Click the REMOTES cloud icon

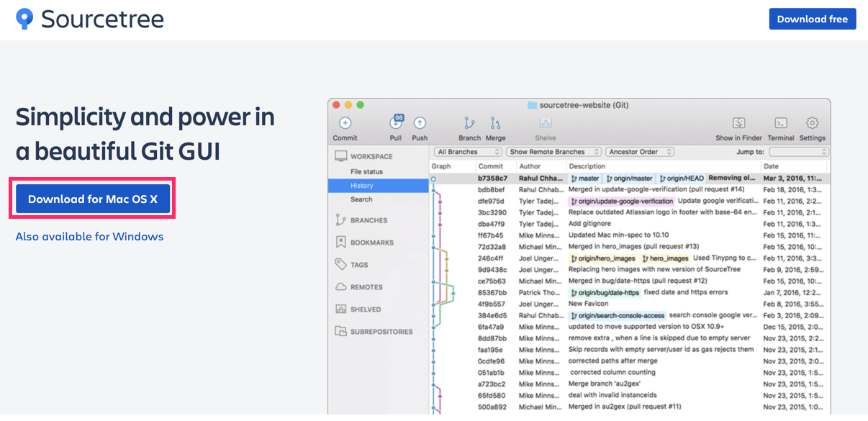340,286
